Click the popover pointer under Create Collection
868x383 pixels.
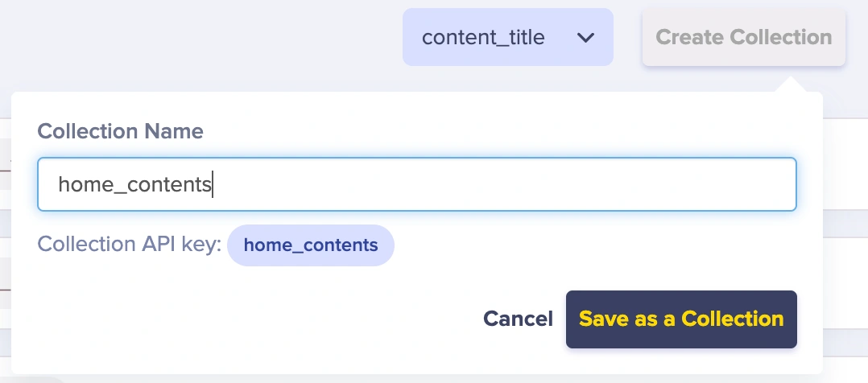791,84
